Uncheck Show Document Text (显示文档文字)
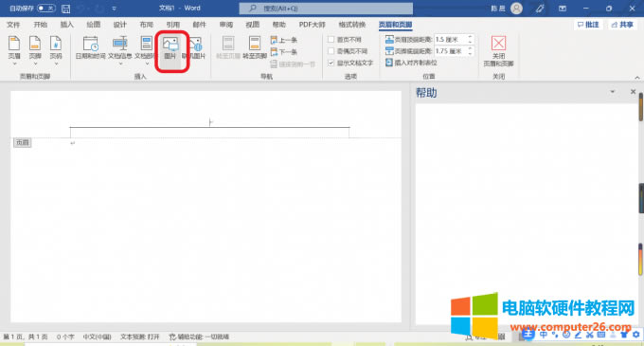The height and width of the screenshot is (346, 644). 331,63
